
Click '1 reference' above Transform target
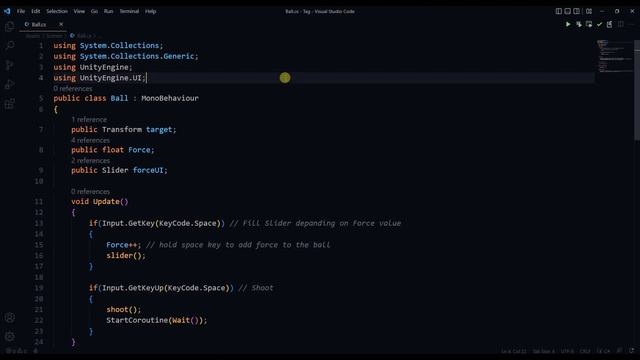click(89, 120)
